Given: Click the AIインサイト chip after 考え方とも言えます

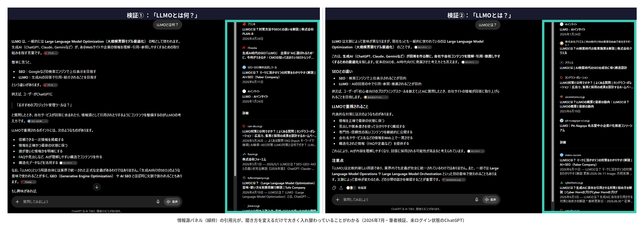Looking at the screenshot, I should pyautogui.click(x=470, y=63).
